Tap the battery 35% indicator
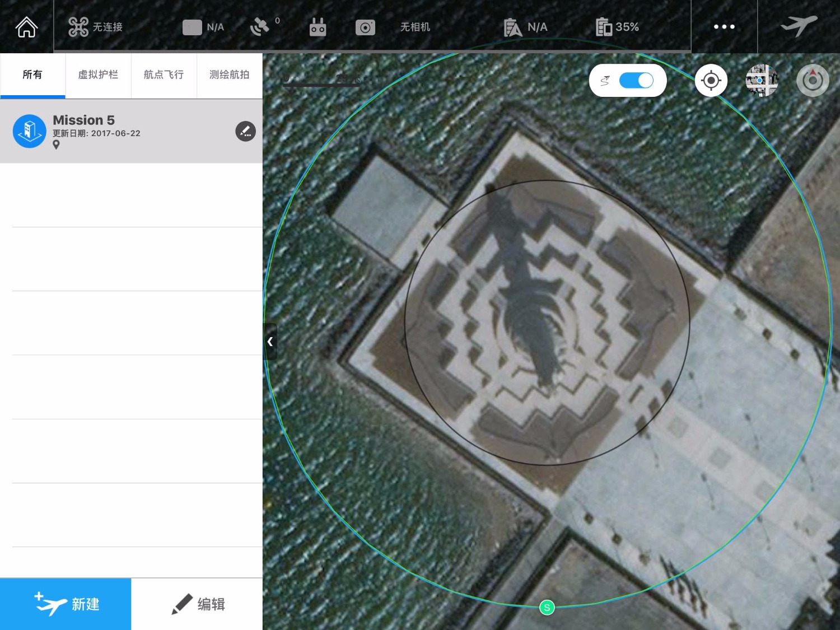 click(617, 27)
